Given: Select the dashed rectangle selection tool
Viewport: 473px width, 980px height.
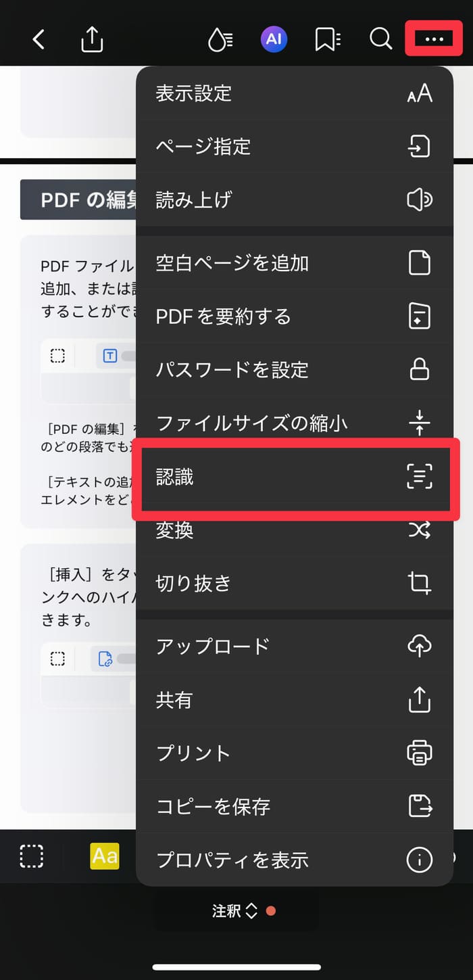Looking at the screenshot, I should 32,856.
